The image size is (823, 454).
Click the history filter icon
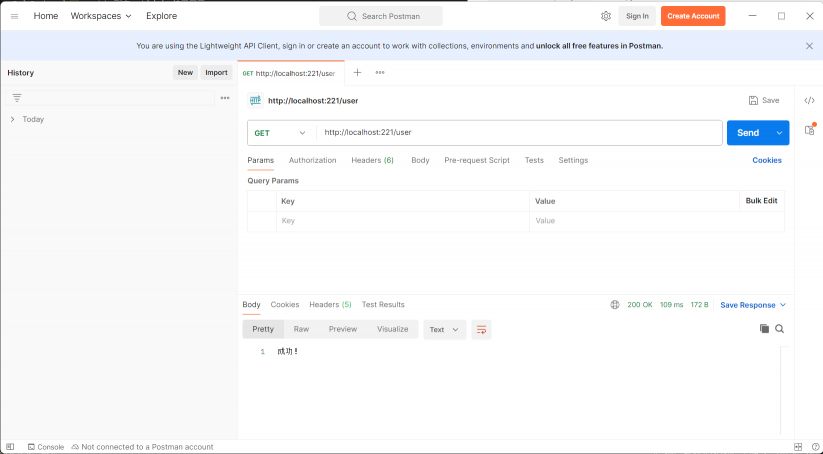tap(17, 98)
